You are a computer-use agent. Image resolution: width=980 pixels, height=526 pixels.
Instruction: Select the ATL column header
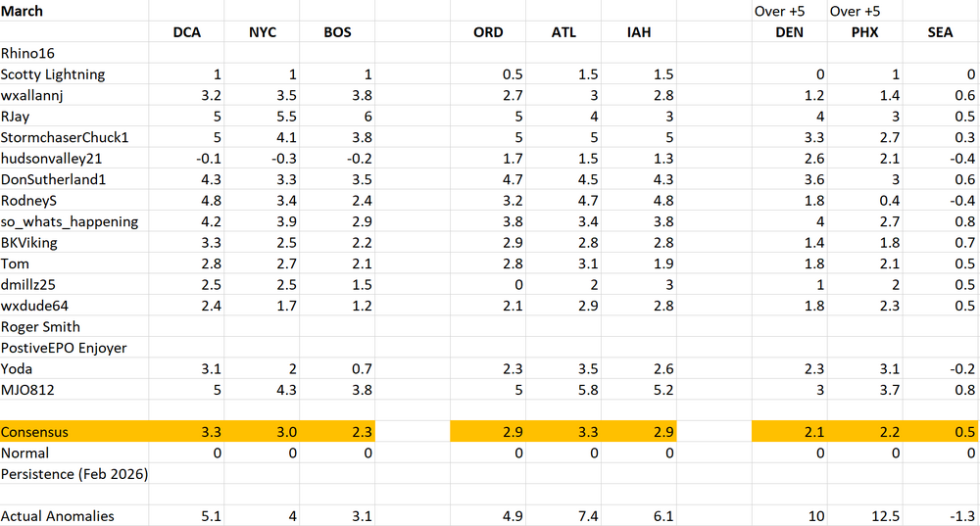[x=564, y=32]
